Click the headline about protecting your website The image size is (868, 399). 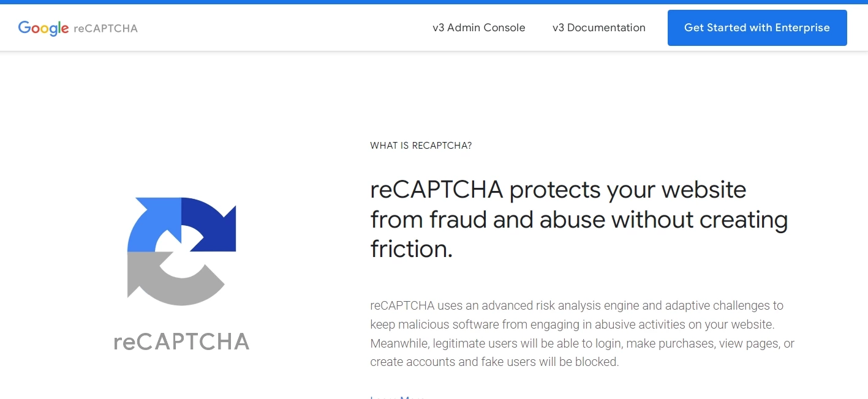579,219
